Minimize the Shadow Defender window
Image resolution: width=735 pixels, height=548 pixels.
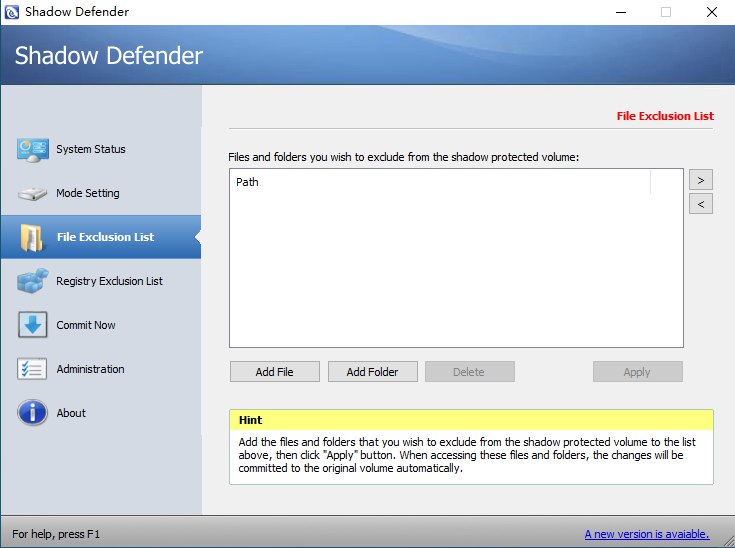(x=621, y=12)
